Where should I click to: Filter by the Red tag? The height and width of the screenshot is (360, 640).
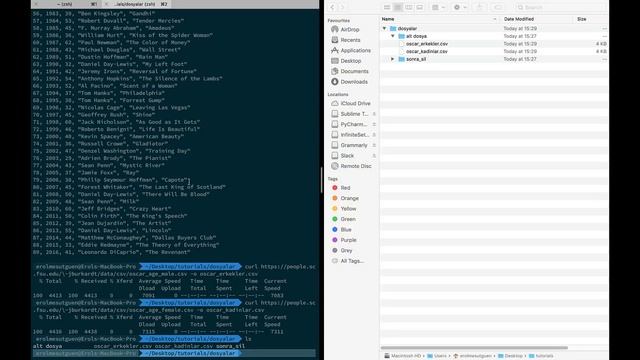coord(341,188)
